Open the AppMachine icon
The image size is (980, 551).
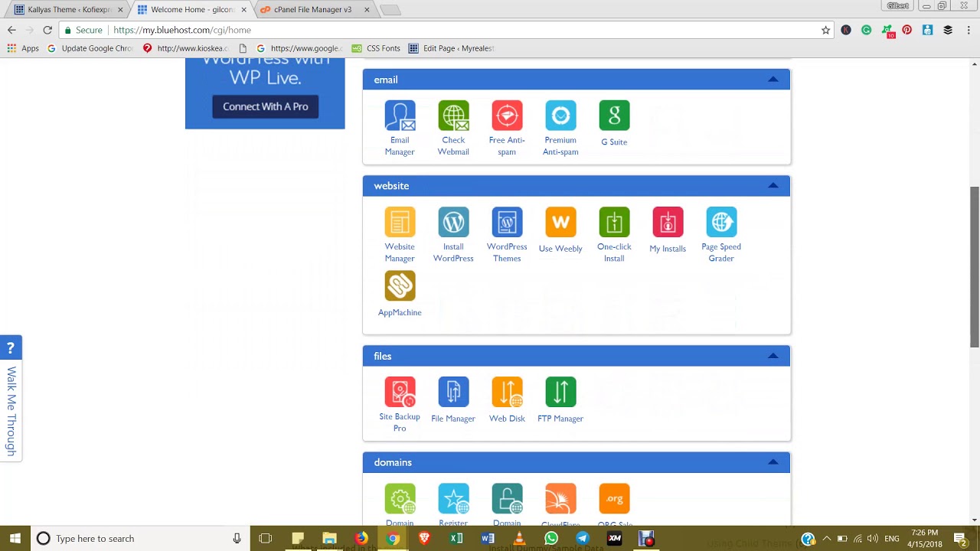point(400,286)
